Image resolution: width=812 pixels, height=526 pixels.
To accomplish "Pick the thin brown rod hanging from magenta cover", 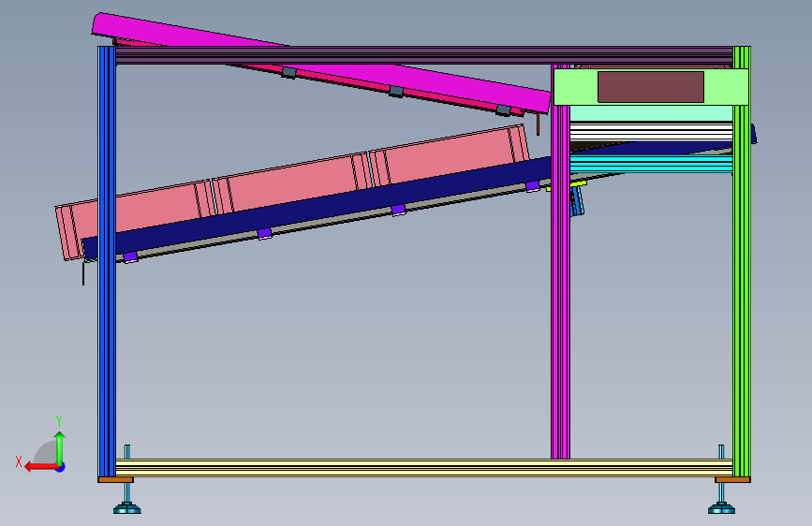I will point(538,124).
